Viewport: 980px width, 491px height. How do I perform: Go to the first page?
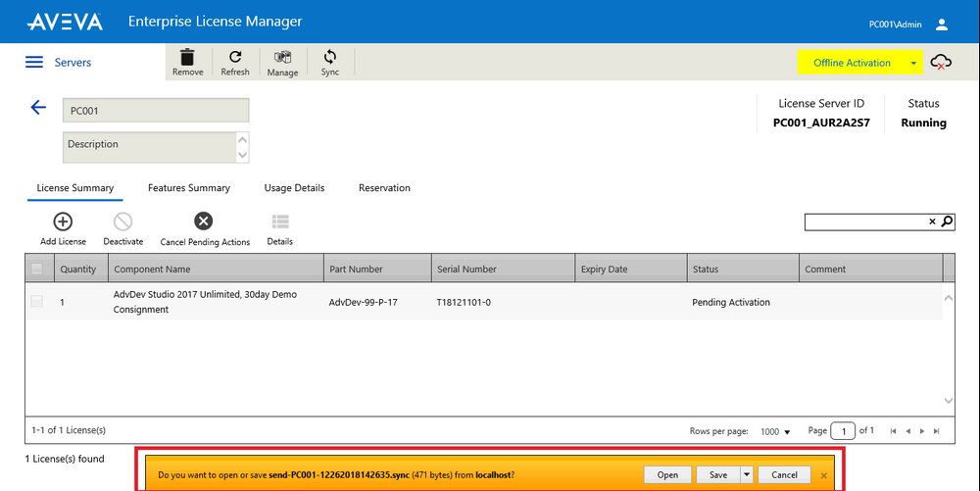point(893,431)
